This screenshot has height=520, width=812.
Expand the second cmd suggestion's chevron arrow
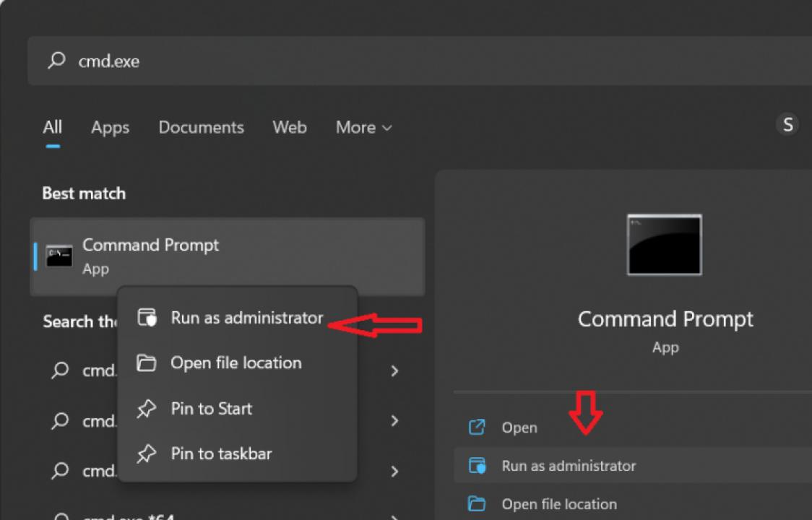(394, 420)
